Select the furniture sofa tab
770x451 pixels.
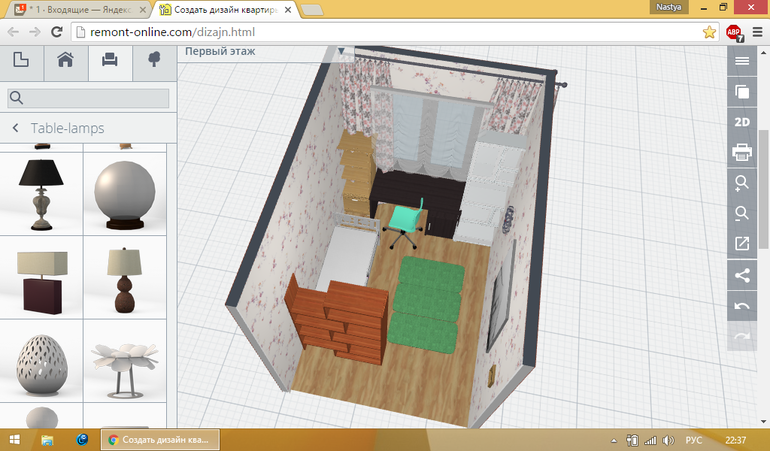point(110,60)
